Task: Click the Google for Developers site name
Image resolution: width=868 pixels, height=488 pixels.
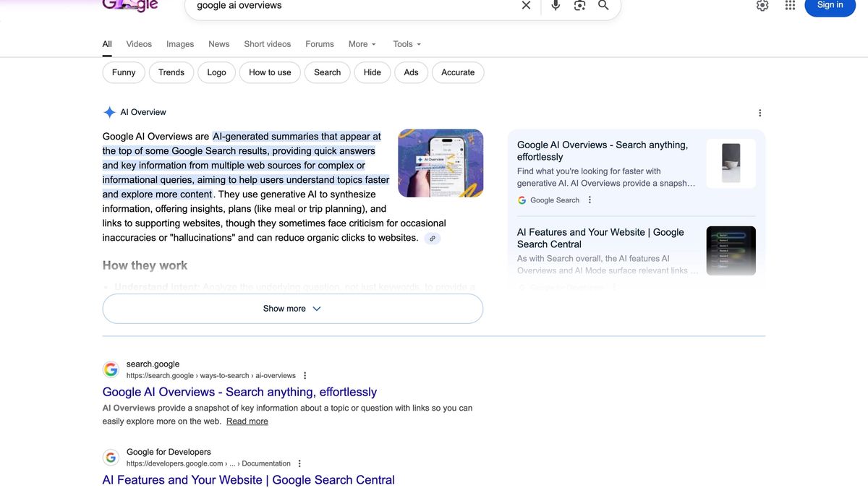Action: [x=169, y=452]
